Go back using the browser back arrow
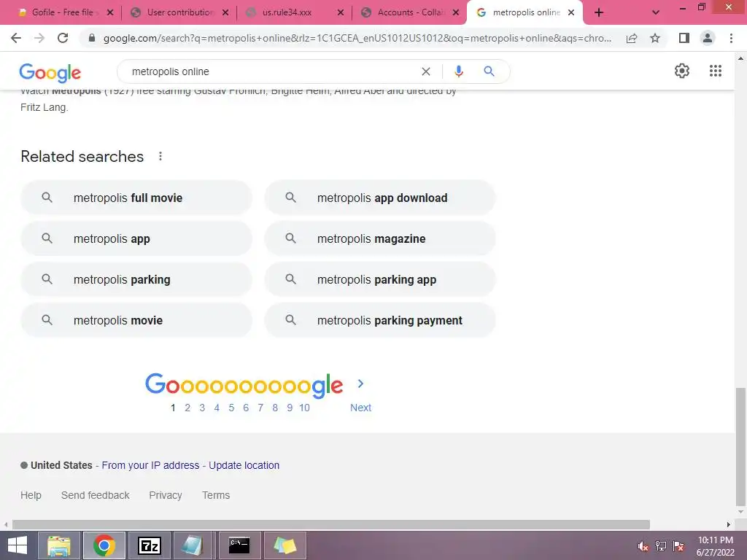Image resolution: width=747 pixels, height=560 pixels. click(x=16, y=38)
